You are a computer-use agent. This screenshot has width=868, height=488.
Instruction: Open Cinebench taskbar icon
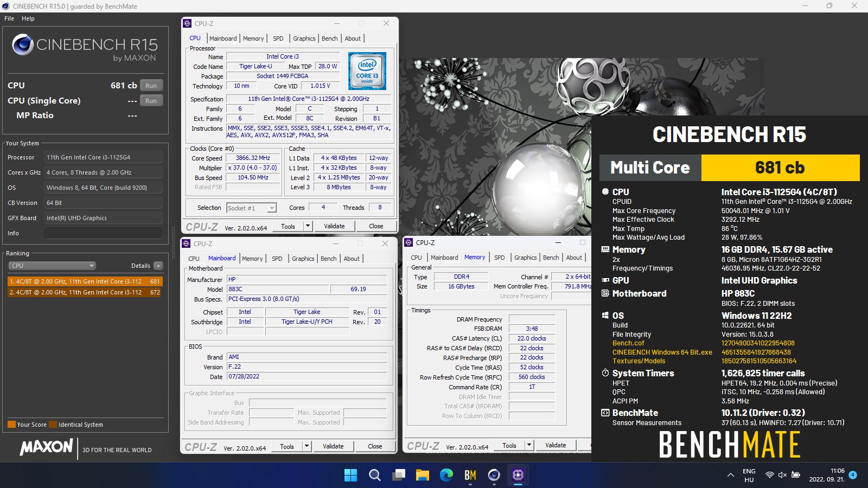(494, 476)
